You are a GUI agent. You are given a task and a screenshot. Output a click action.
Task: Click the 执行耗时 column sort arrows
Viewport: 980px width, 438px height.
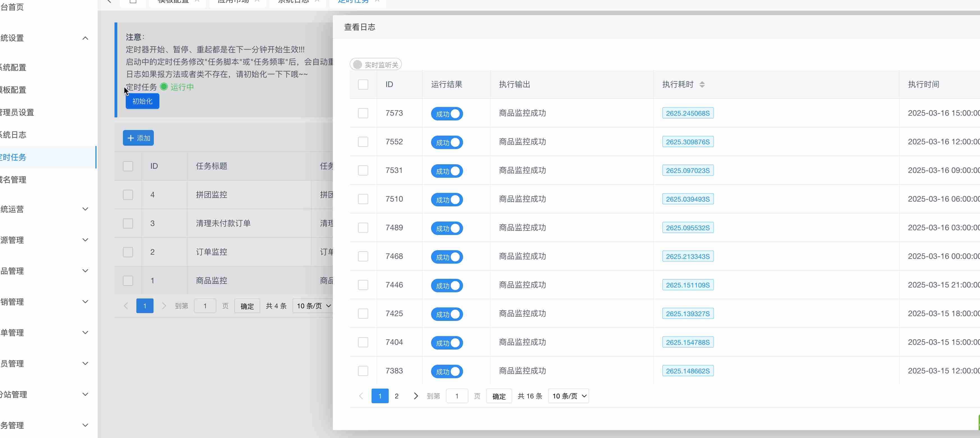tap(702, 85)
